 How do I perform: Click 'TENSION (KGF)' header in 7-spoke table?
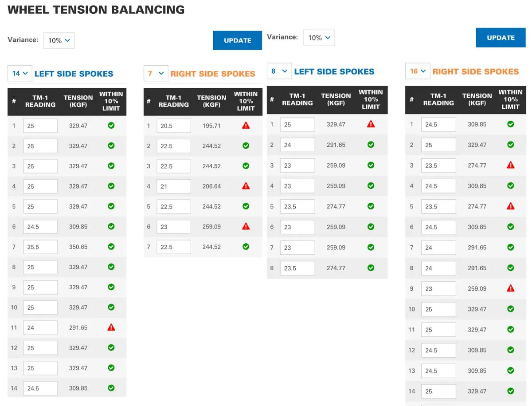pyautogui.click(x=211, y=101)
